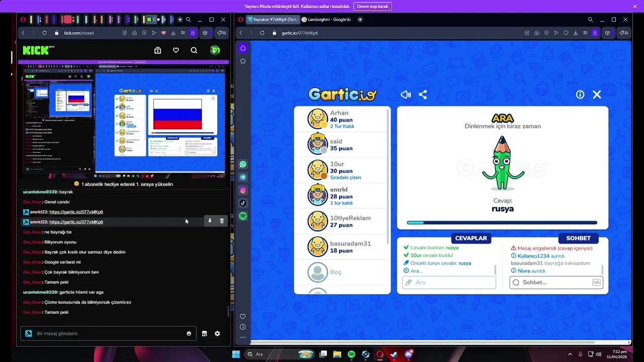Open Windows Start menu
Image resolution: width=644 pixels, height=362 pixels.
[x=236, y=354]
